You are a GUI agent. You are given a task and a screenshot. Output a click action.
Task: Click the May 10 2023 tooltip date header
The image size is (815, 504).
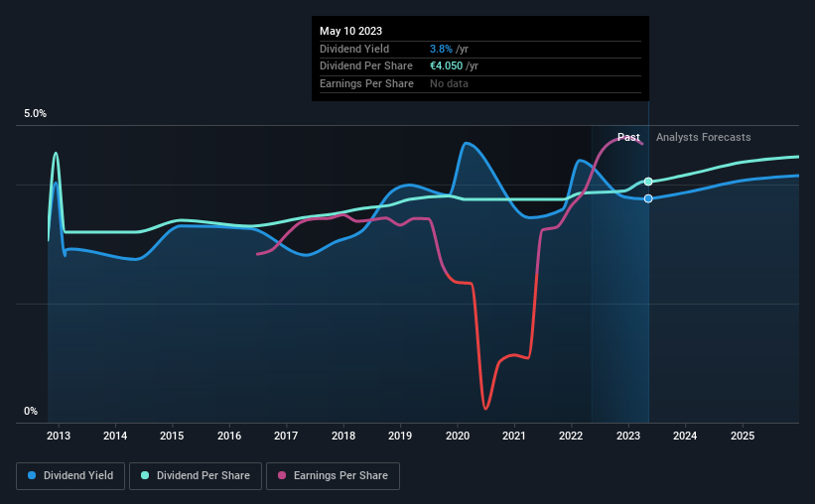[x=350, y=31]
